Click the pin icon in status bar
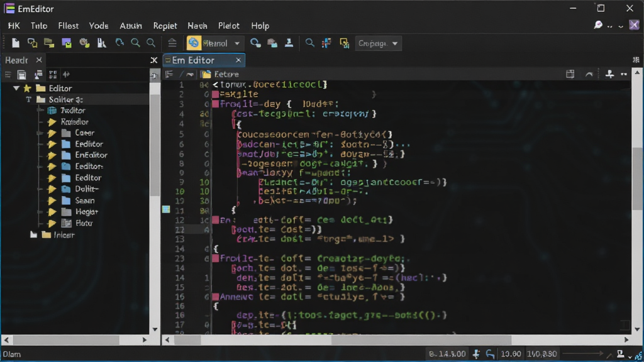 [x=476, y=354]
